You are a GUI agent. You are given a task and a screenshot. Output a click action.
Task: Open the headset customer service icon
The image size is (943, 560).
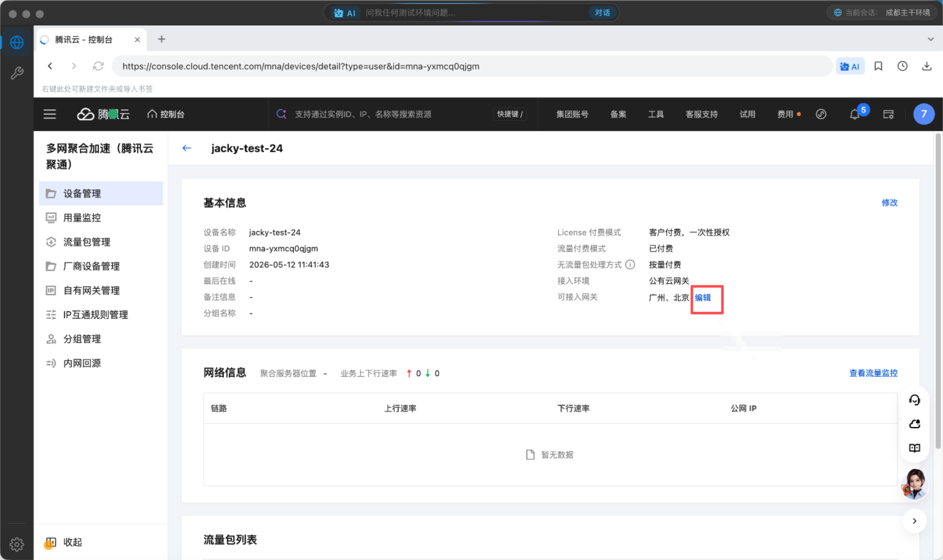coord(914,399)
